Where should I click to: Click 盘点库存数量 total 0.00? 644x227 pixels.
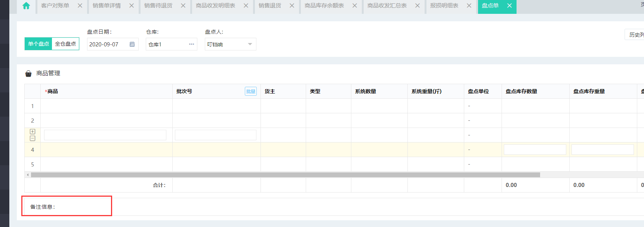pos(511,185)
